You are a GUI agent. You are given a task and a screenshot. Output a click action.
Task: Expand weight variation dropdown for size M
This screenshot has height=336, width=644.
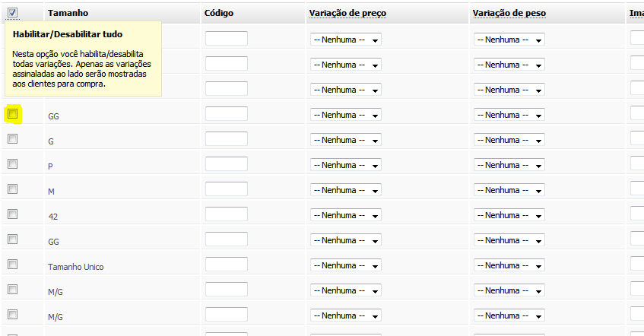pos(509,190)
